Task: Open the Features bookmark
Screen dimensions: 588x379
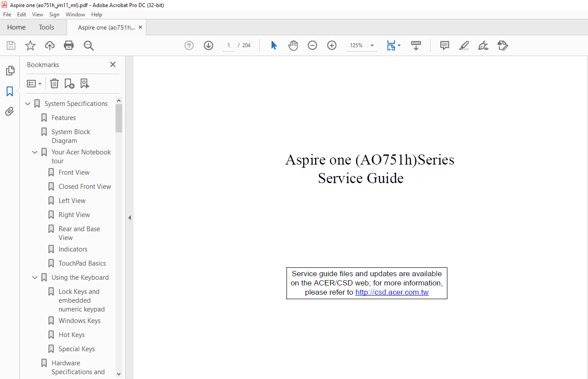Action: point(63,118)
